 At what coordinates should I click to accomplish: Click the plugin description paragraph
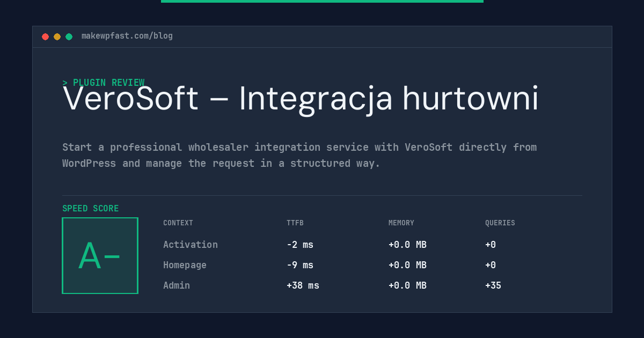(x=299, y=155)
